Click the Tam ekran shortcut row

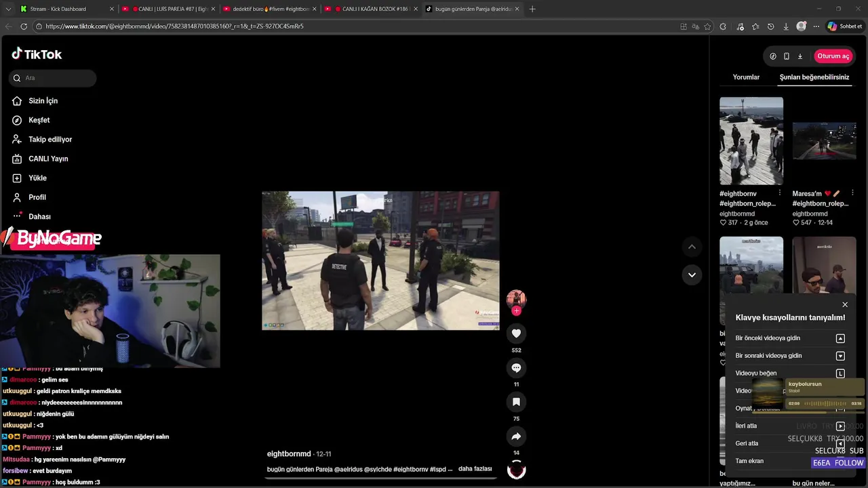790,461
